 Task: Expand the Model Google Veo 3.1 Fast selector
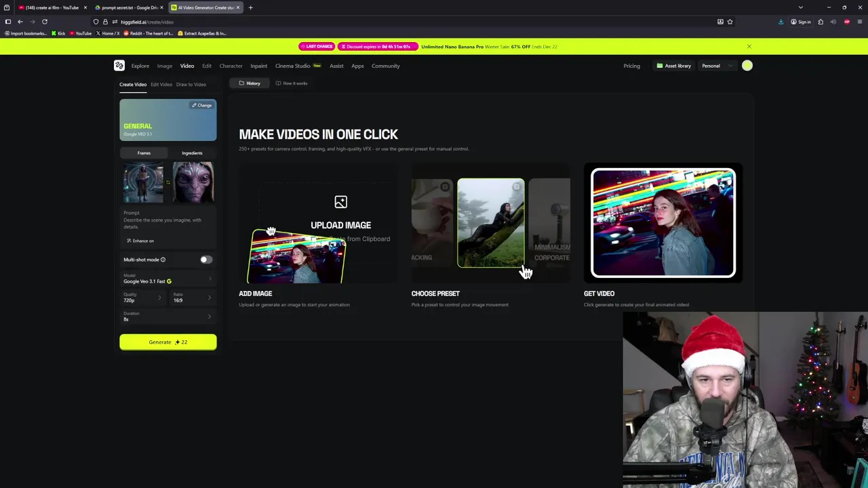point(167,279)
